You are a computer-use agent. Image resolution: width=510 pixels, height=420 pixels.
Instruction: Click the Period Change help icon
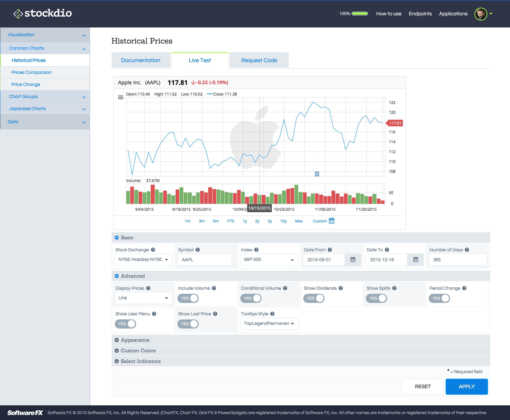464,288
